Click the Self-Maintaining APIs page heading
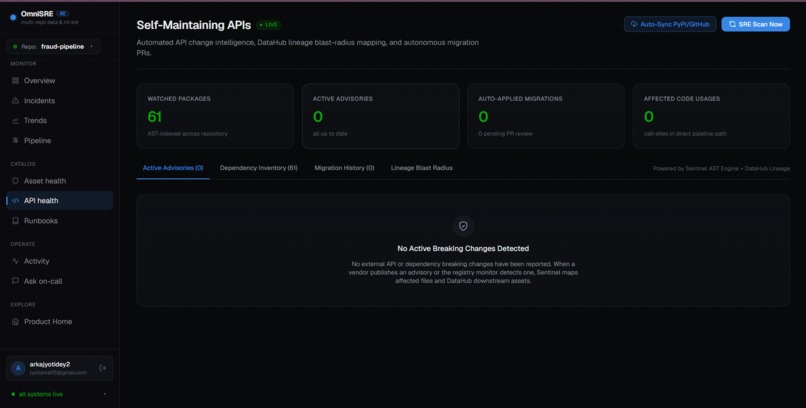The image size is (806, 408). click(x=194, y=25)
